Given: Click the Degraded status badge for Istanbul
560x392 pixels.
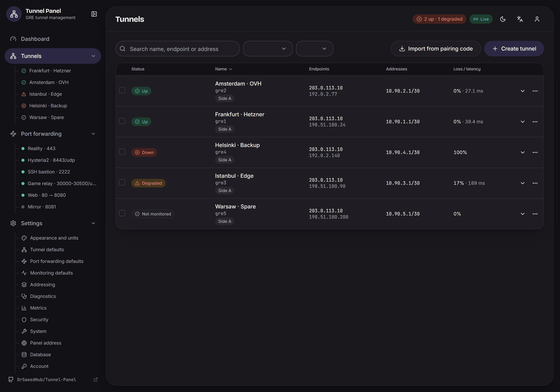Looking at the screenshot, I should coord(148,183).
